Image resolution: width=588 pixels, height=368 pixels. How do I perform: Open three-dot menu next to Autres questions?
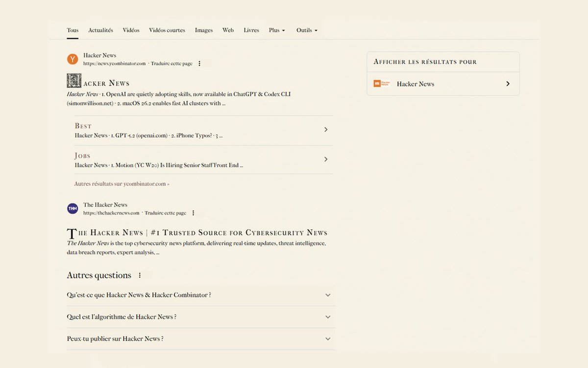(140, 275)
